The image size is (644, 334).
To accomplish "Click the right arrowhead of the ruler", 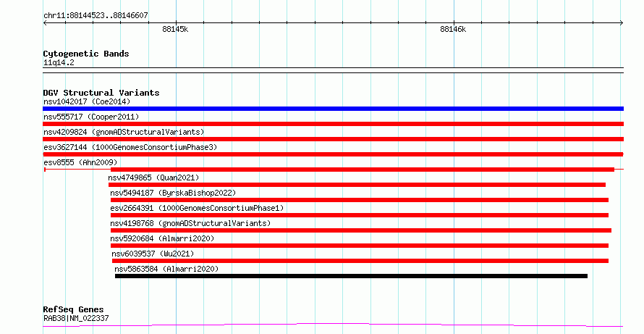I will (622, 23).
